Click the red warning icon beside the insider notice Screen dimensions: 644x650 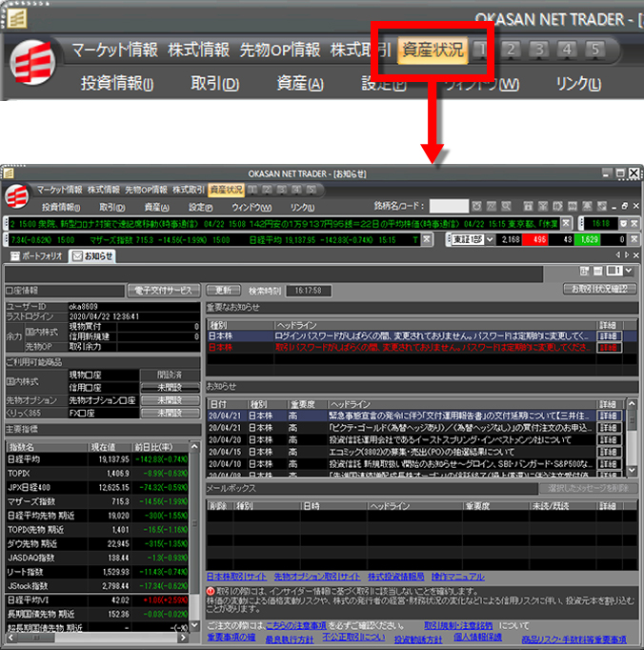[211, 591]
